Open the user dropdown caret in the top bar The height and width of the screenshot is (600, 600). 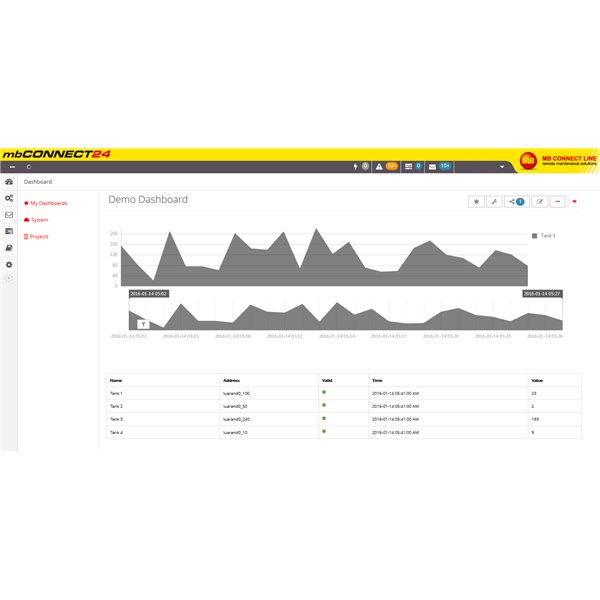[x=501, y=166]
